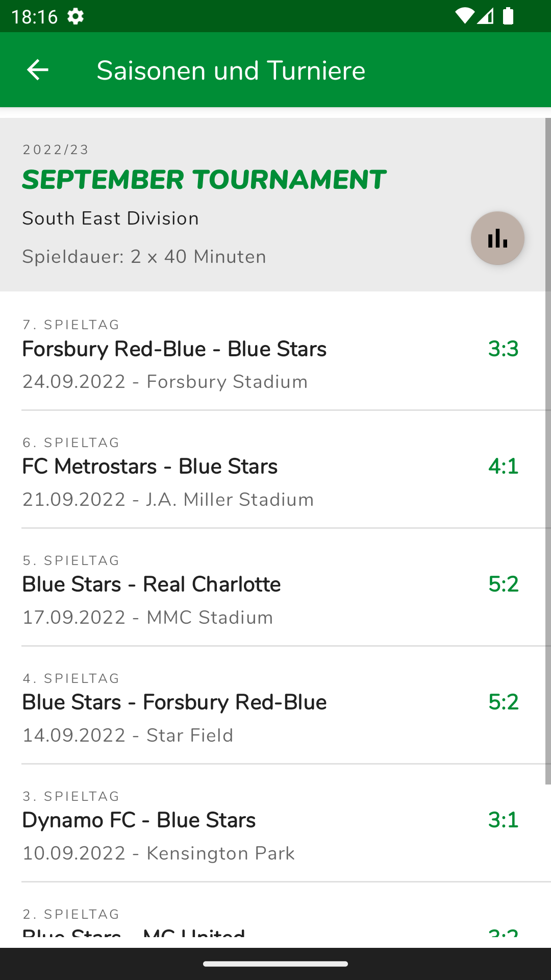Tap the 4:1 score result
This screenshot has width=551, height=980.
[503, 467]
